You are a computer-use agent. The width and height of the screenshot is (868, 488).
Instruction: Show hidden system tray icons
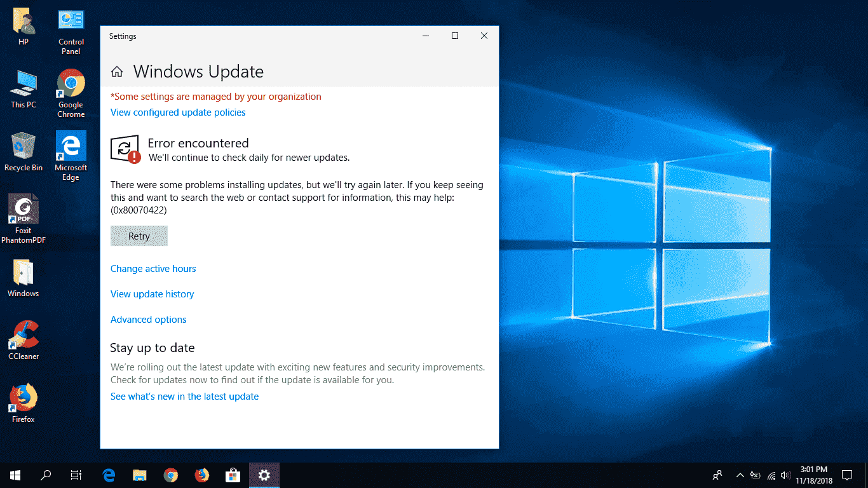[740, 475]
